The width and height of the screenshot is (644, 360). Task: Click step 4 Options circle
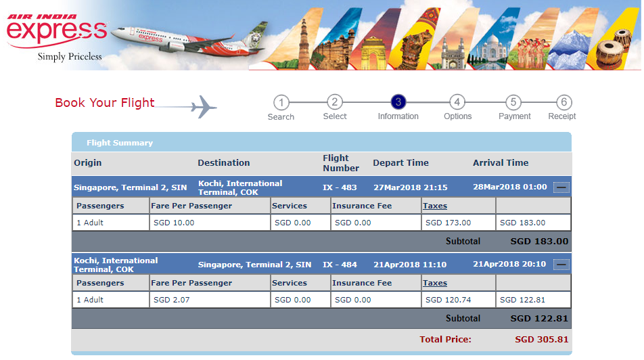tap(457, 102)
